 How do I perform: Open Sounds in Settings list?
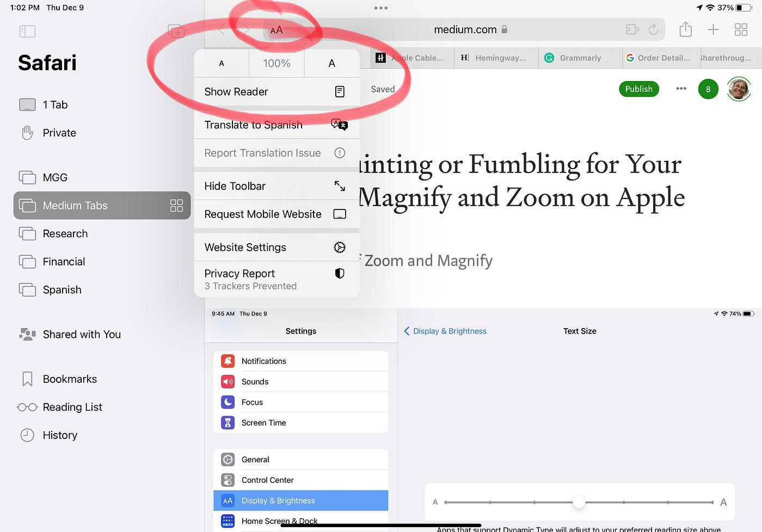[301, 382]
